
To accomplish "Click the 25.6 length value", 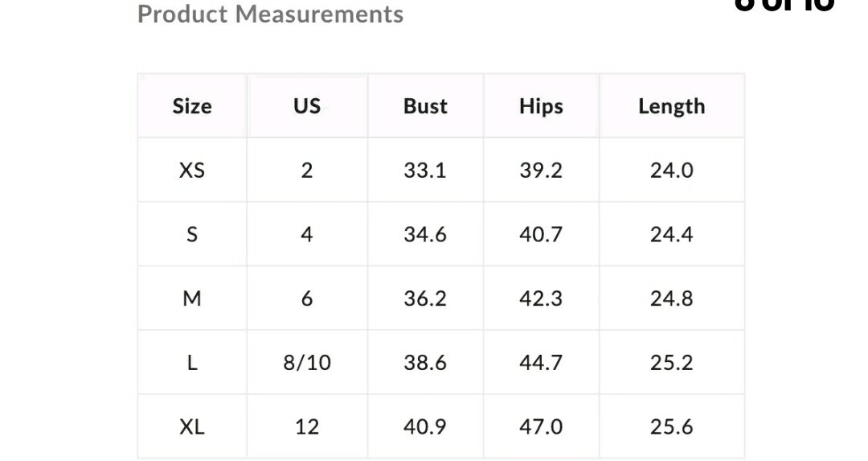I will pos(671,426).
